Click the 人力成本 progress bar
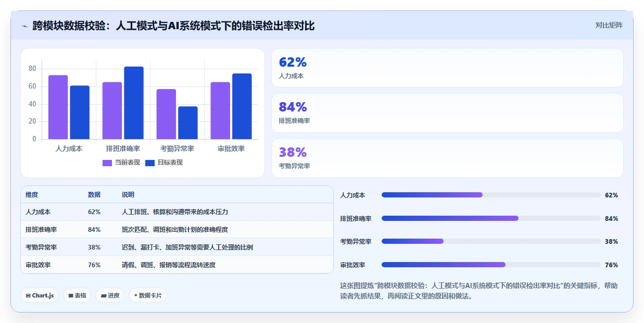The image size is (644, 323). pos(491,195)
